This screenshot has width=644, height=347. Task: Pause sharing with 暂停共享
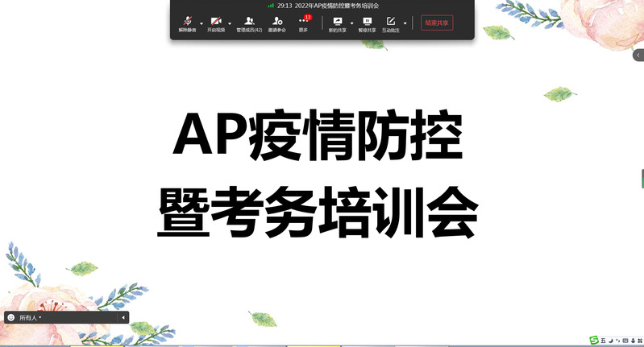(367, 22)
